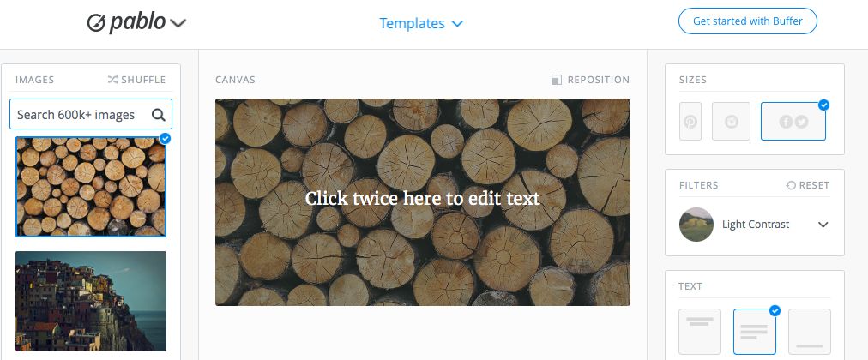Open the chevron menu beside pablo
This screenshot has width=868, height=360.
(178, 23)
